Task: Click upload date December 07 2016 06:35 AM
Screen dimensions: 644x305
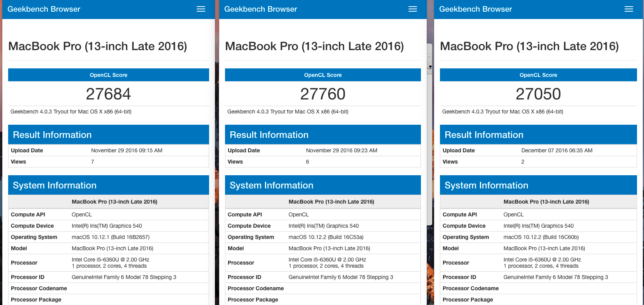Action: pyautogui.click(x=557, y=150)
